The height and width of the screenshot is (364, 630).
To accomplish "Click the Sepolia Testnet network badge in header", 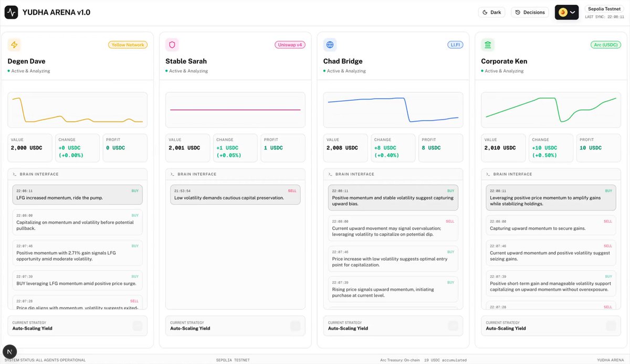I will click(604, 8).
